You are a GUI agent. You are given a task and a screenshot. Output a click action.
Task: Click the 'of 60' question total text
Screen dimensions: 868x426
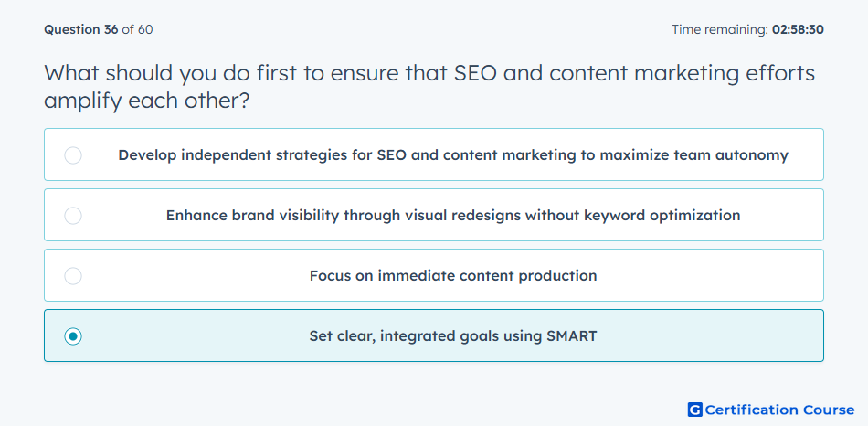[x=137, y=29]
